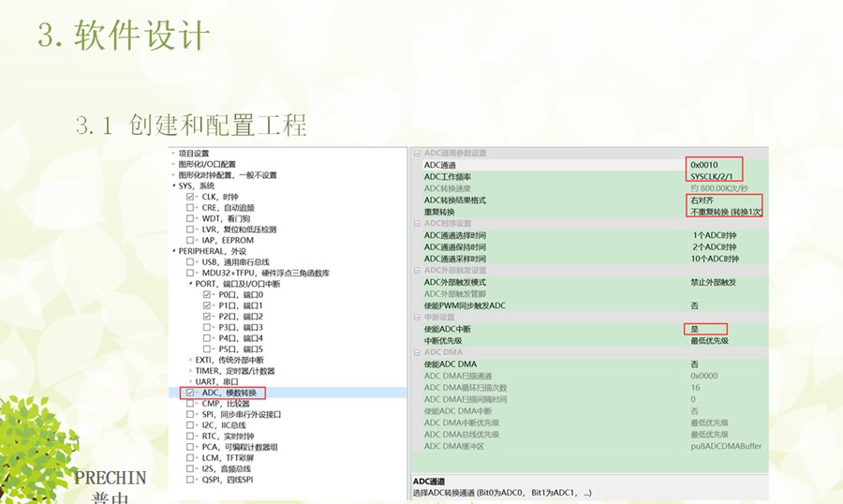The width and height of the screenshot is (843, 504).
Task: Expand the TIMER 定时器/计数器 node
Action: (x=190, y=371)
